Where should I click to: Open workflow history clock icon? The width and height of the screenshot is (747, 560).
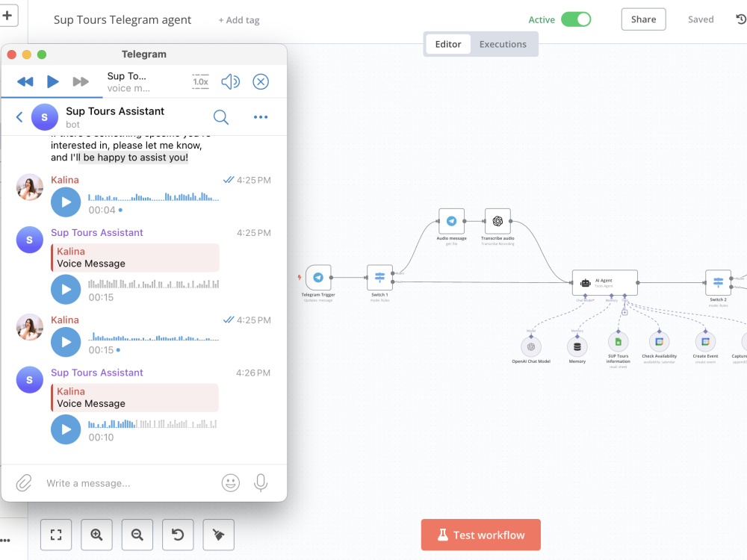741,19
